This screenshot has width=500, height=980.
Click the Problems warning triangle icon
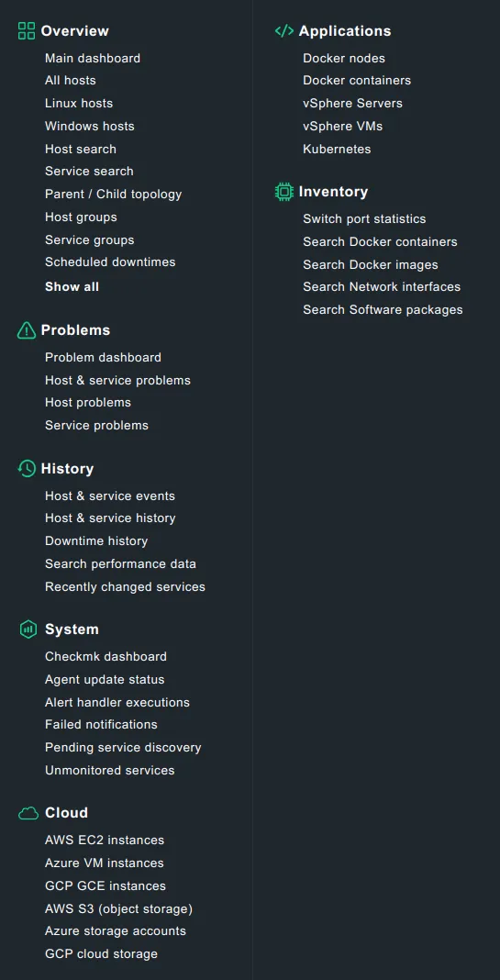[27, 330]
